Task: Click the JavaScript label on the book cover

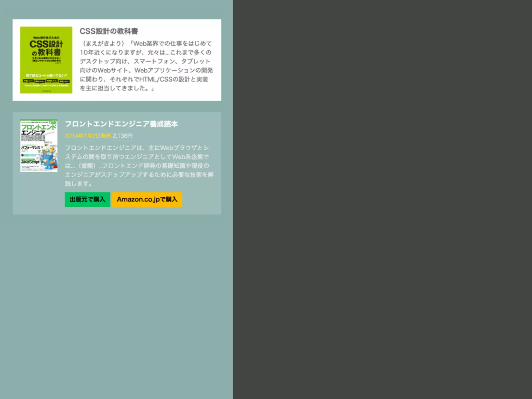Action: click(x=30, y=162)
